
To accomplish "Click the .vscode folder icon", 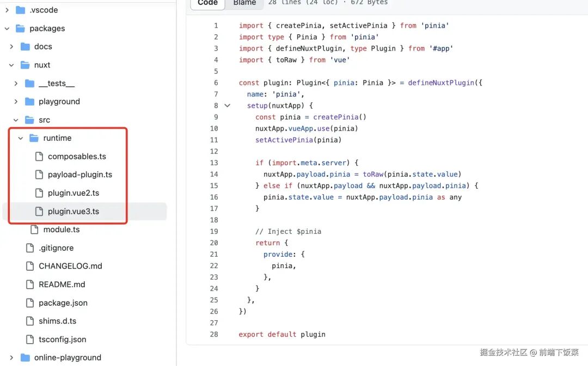I will coord(21,10).
